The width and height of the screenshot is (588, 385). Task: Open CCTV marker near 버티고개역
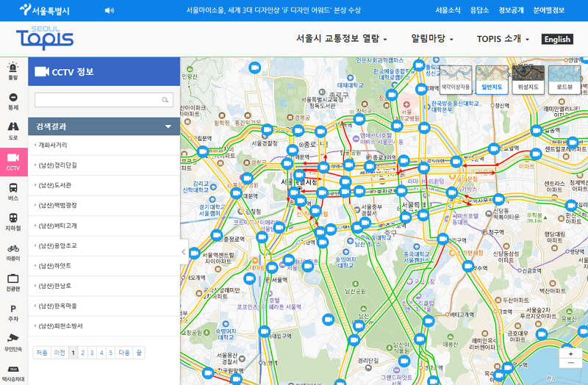(x=429, y=321)
